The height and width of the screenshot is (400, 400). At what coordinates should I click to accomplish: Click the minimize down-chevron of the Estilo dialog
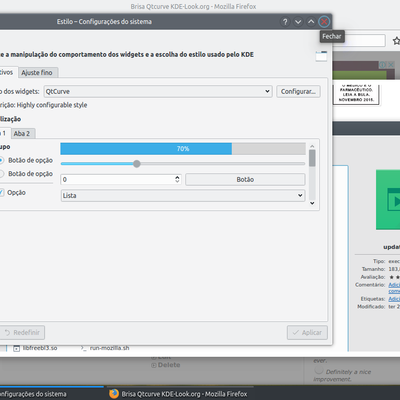tap(298, 22)
